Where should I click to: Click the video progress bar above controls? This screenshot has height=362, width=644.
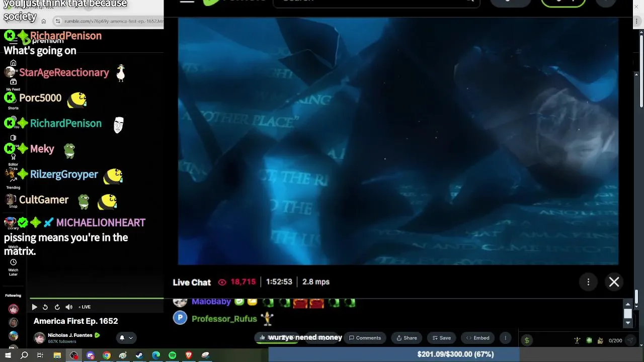point(97,299)
